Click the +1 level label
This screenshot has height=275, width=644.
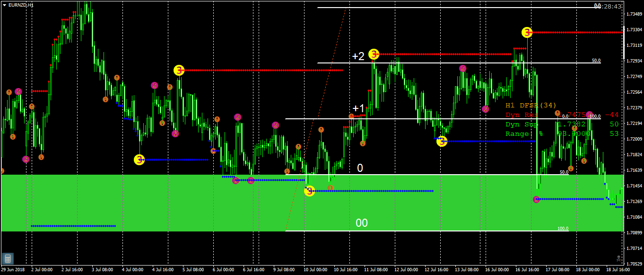(358, 108)
